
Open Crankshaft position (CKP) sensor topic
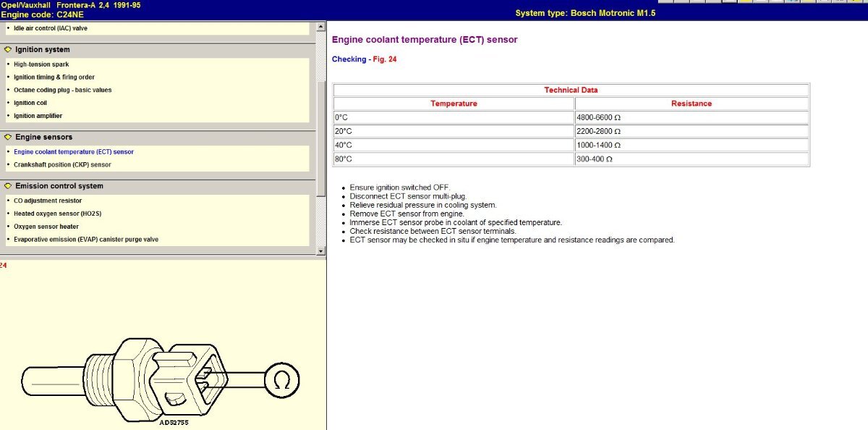[62, 165]
